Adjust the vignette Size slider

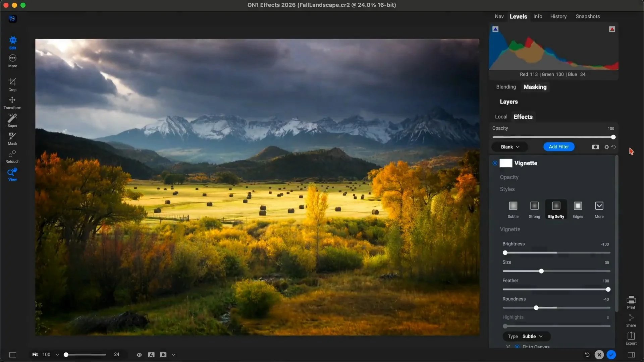point(541,271)
